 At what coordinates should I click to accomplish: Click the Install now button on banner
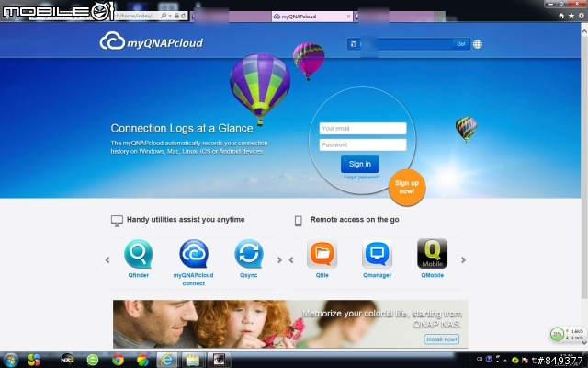pos(442,339)
